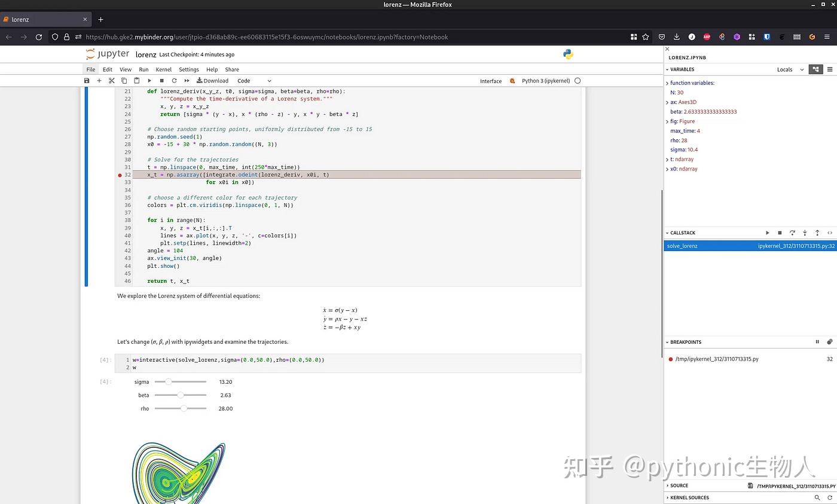837x504 pixels.
Task: Toggle pause-on-exception in Breakpoints section
Action: coord(817,341)
